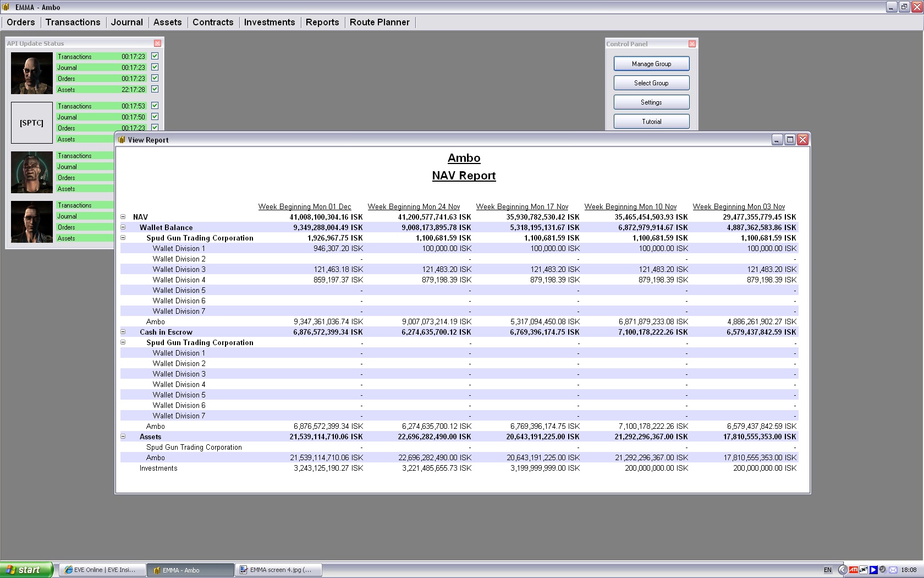Image resolution: width=924 pixels, height=578 pixels.
Task: Toggle first character's Assets update checkbox
Action: coord(155,89)
